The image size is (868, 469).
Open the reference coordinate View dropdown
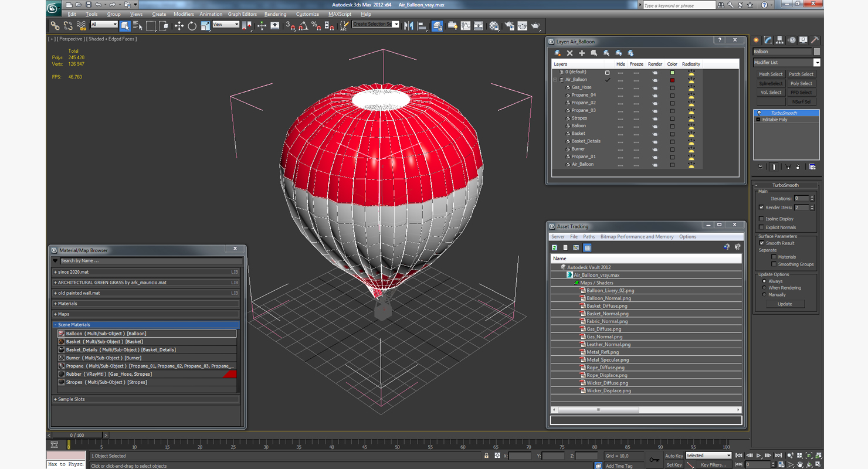coord(226,25)
